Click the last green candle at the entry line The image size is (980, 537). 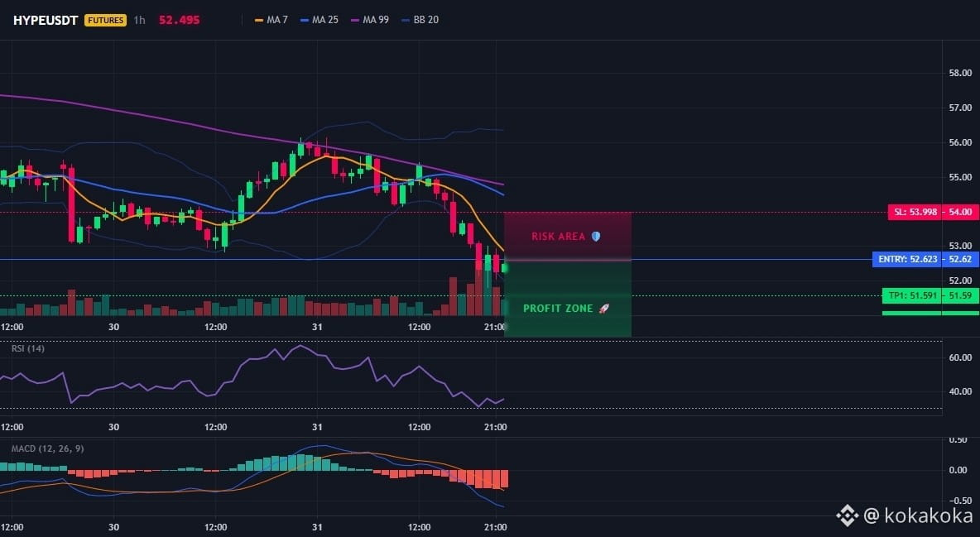(504, 268)
